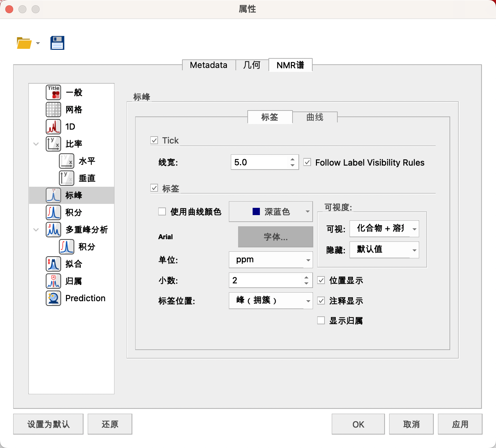Select the 一般 Title icon entry
The width and height of the screenshot is (496, 448).
(53, 92)
